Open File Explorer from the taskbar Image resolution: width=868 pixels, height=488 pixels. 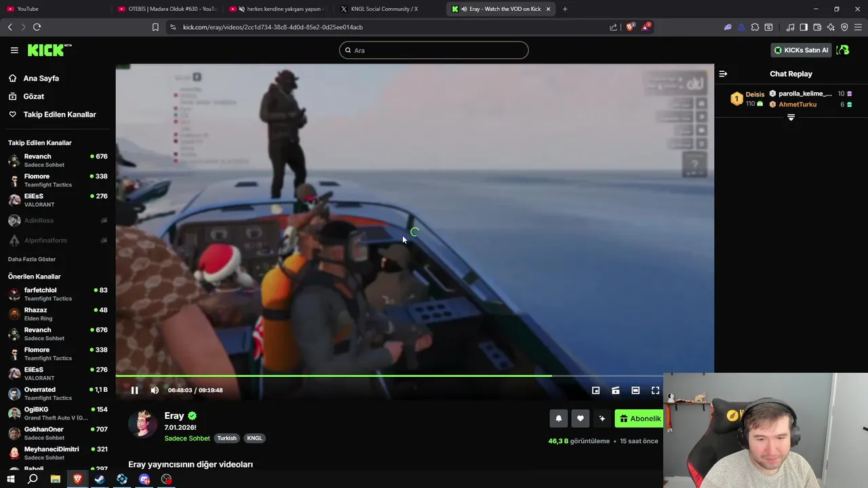pos(56,479)
